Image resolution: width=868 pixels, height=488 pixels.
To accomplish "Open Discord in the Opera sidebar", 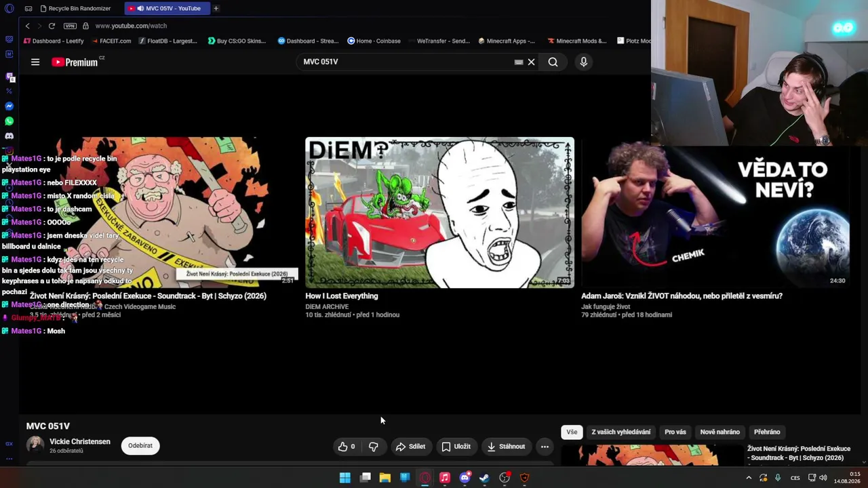I will point(9,136).
